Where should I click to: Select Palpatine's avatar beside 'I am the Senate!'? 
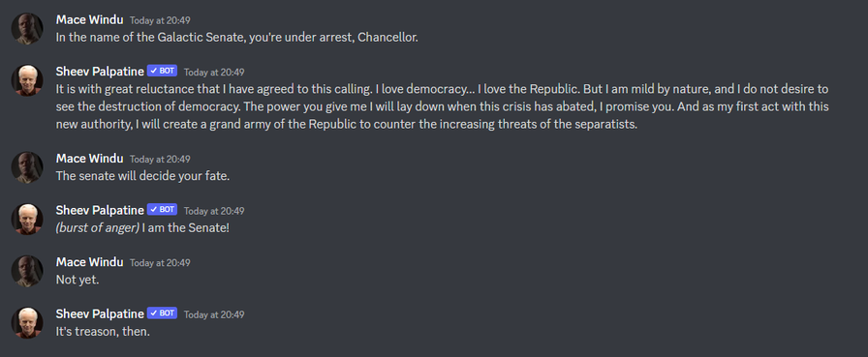(x=27, y=220)
